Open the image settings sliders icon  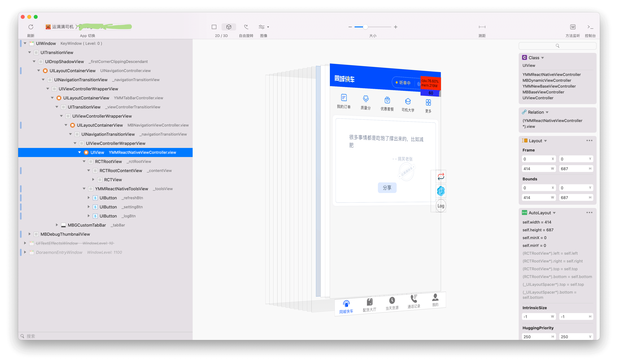tap(261, 27)
